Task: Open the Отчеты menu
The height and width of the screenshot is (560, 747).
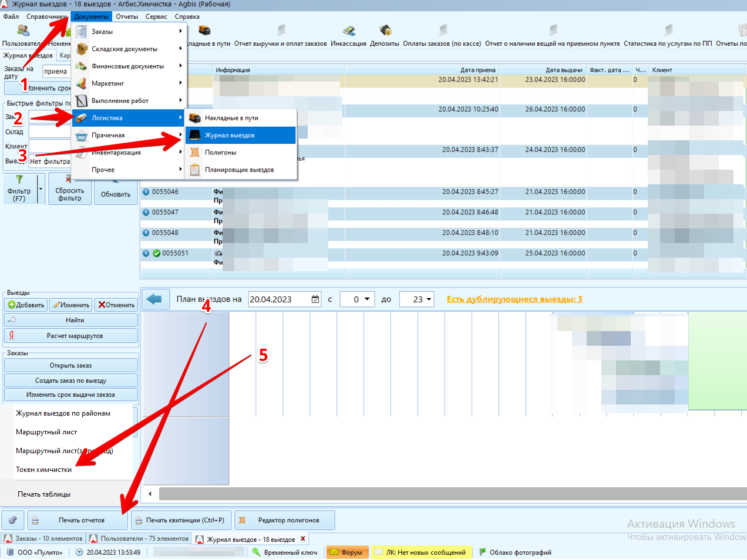Action: click(127, 16)
